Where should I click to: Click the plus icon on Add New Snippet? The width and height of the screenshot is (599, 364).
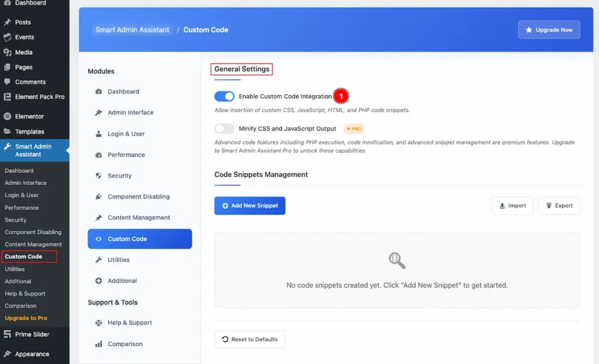[225, 206]
